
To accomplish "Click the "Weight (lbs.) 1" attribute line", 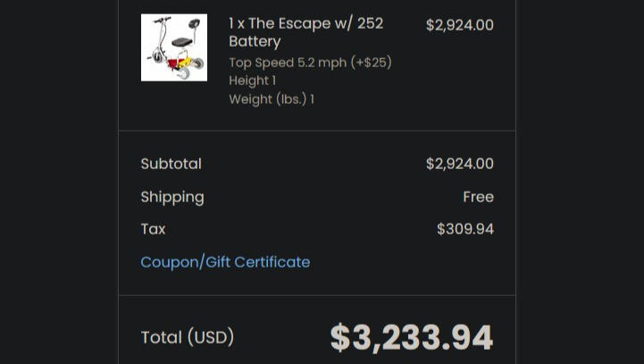I will [271, 99].
